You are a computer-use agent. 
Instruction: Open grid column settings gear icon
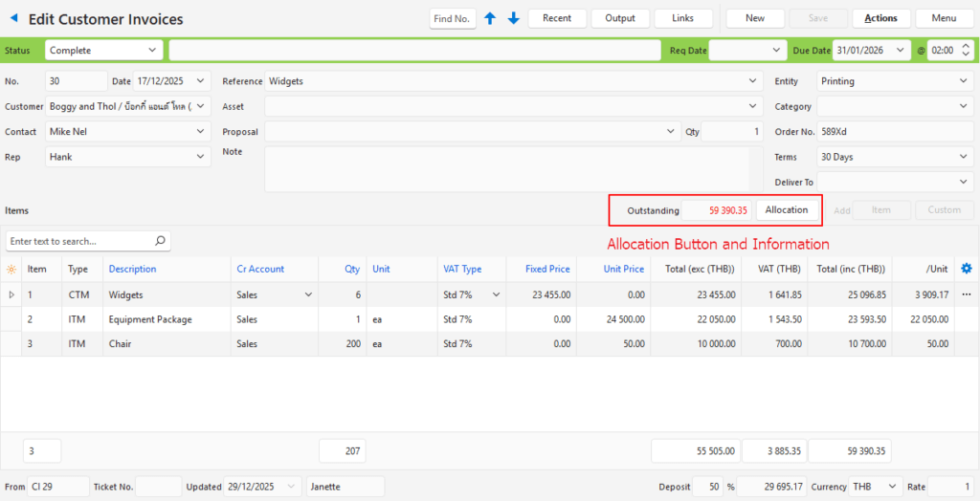pyautogui.click(x=966, y=269)
